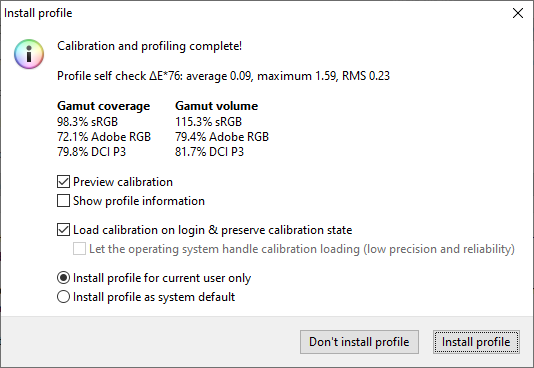The image size is (534, 368).
Task: Uncheck Load calibration on login option
Action: [x=63, y=230]
